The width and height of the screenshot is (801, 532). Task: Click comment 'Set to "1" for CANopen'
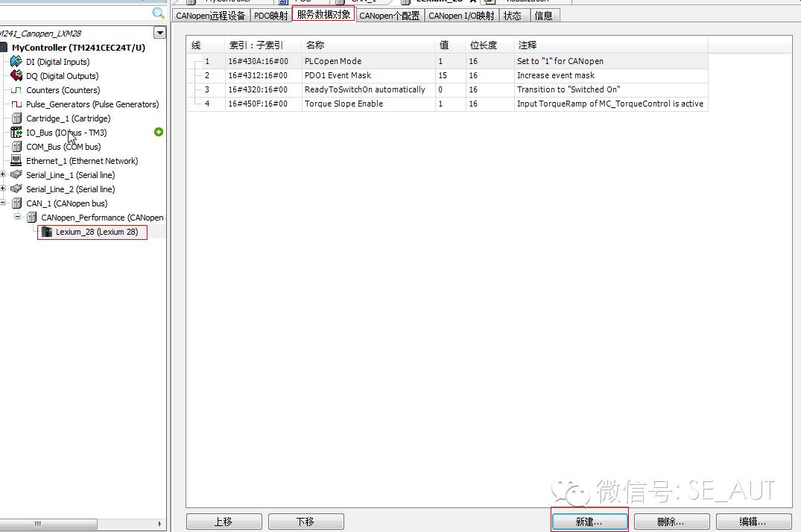point(560,61)
